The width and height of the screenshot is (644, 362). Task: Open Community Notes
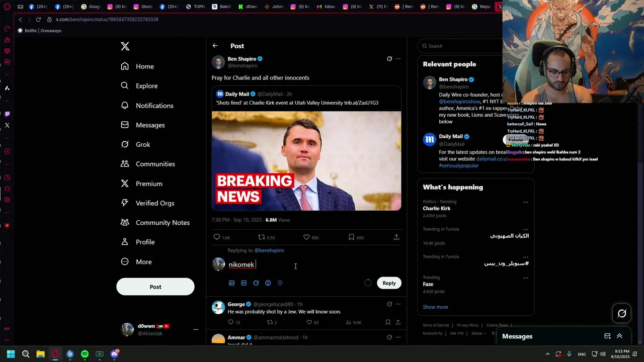pos(155,223)
